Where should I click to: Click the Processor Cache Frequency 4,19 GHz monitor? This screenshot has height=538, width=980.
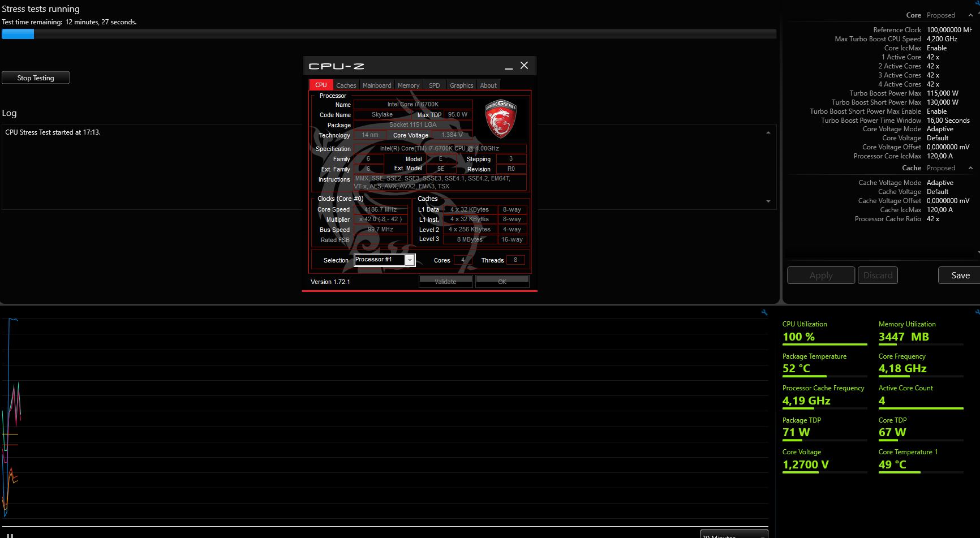(x=824, y=396)
